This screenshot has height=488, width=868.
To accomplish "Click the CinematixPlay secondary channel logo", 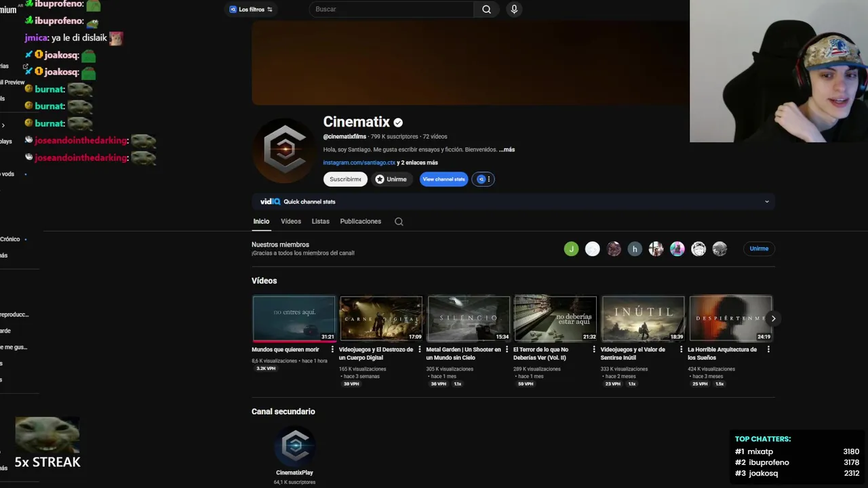I will (295, 445).
